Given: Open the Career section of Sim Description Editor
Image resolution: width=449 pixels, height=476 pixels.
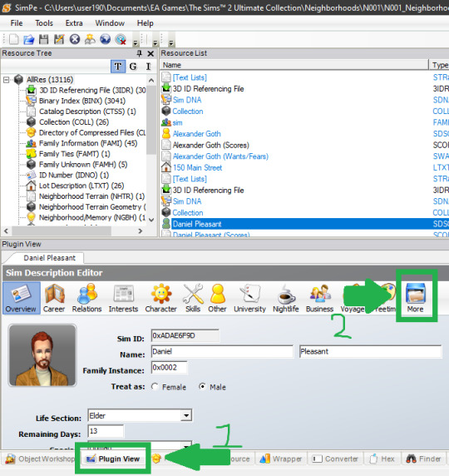Looking at the screenshot, I should [54, 298].
